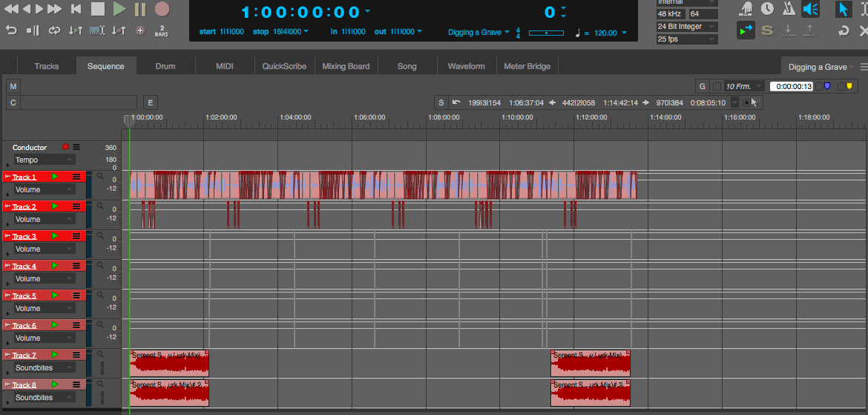Toggle the overdub record icon
The image size is (868, 415).
[x=140, y=31]
